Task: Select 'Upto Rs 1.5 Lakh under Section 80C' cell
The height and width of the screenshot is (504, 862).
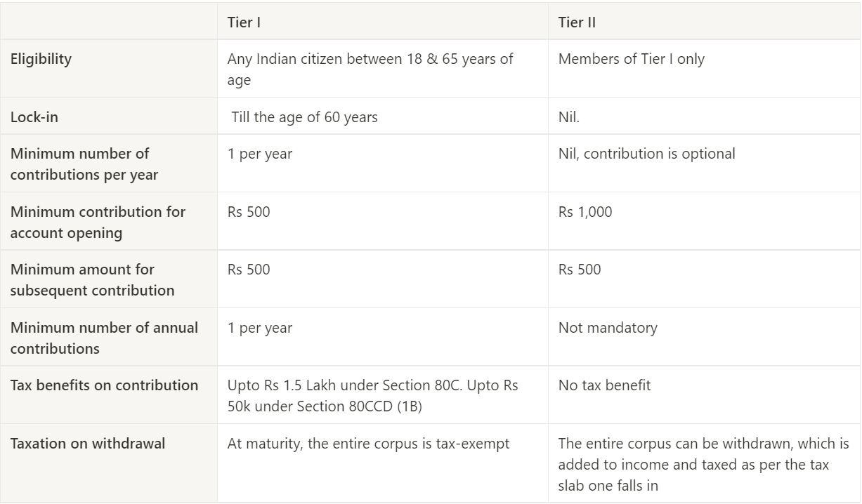Action: click(x=373, y=396)
